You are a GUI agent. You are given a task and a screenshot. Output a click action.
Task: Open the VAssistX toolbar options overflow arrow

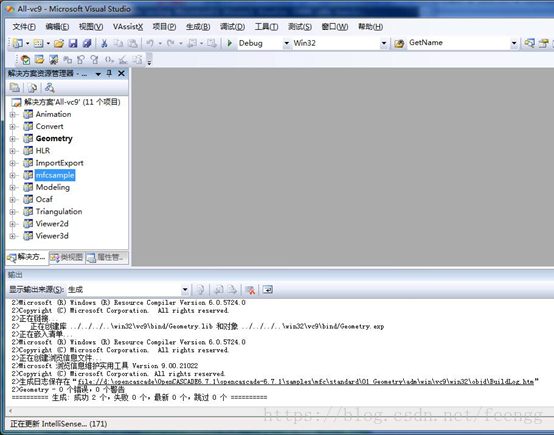point(149,61)
